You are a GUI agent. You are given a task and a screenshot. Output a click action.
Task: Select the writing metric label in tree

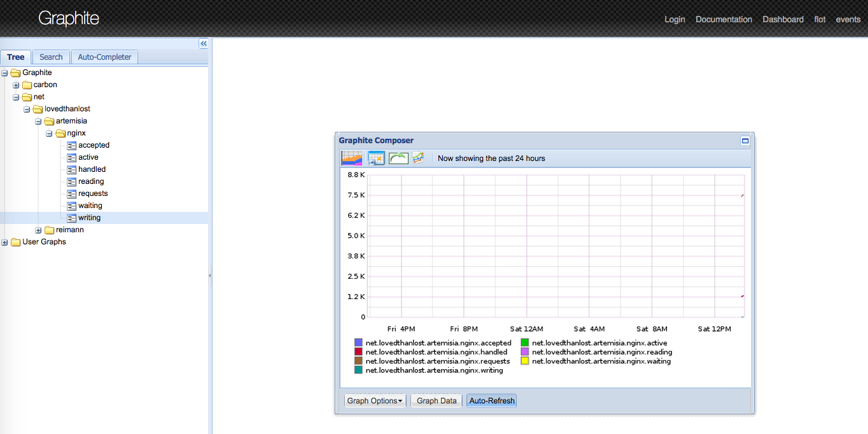coord(90,218)
